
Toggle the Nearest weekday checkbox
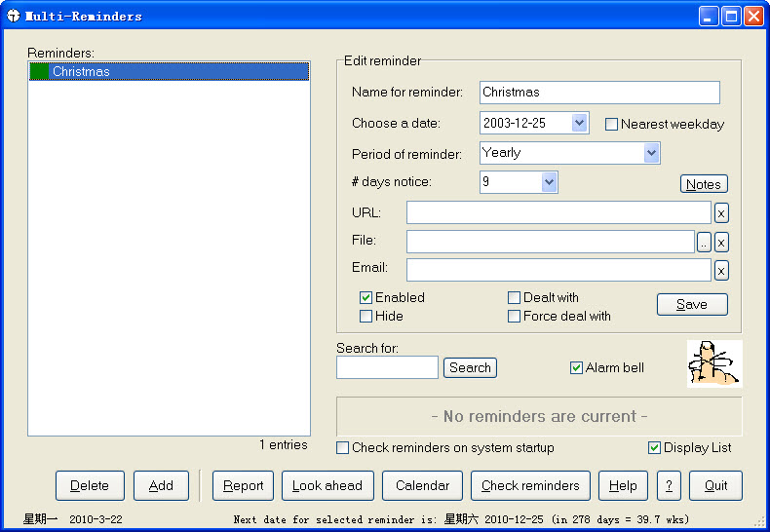click(x=612, y=124)
